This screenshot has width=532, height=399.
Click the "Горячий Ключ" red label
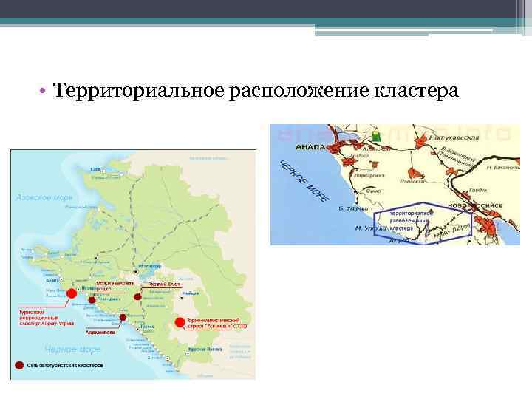[164, 284]
